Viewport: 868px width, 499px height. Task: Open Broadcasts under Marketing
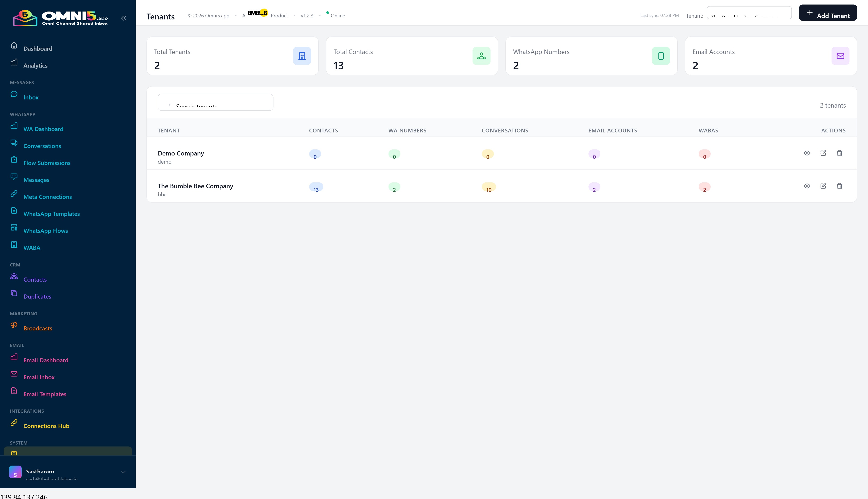pyautogui.click(x=38, y=328)
